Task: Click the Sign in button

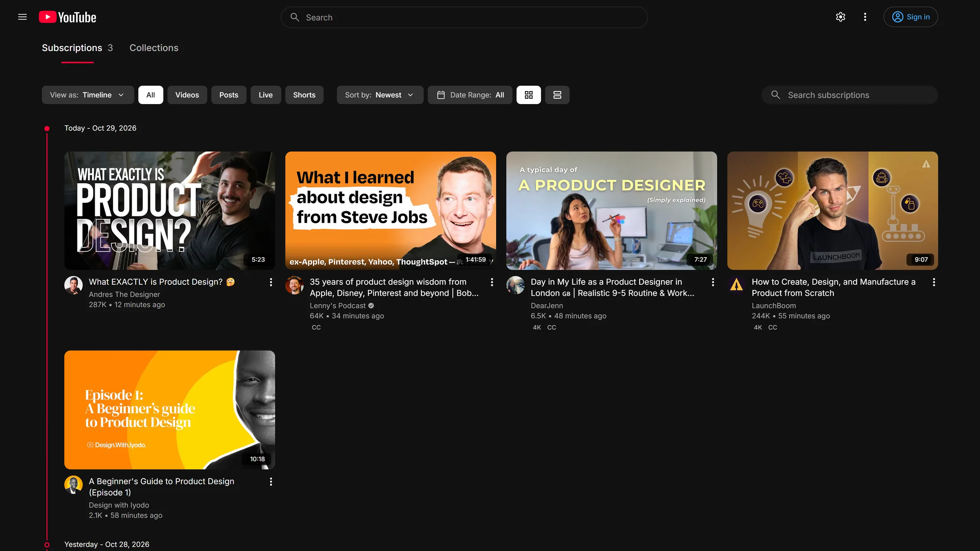Action: click(911, 17)
